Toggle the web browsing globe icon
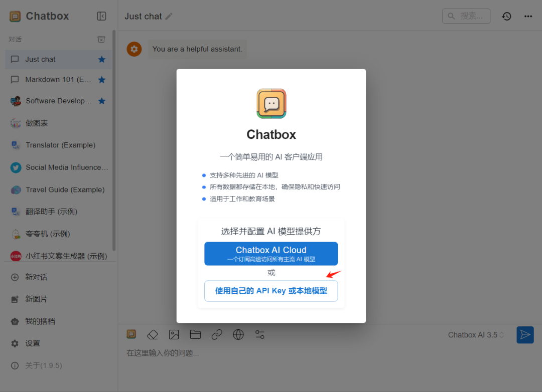542x392 pixels. (238, 335)
